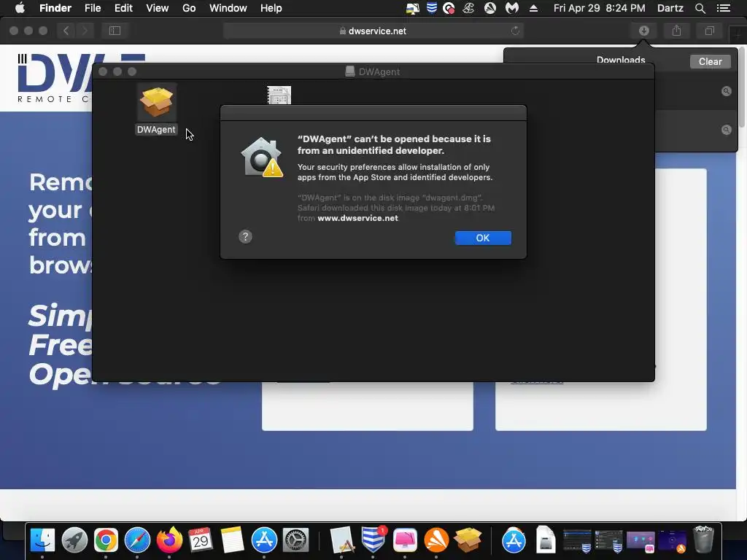Screen dimensions: 747x560
Task: Open CleanMyMac pink icon in Dock
Action: pos(405,540)
